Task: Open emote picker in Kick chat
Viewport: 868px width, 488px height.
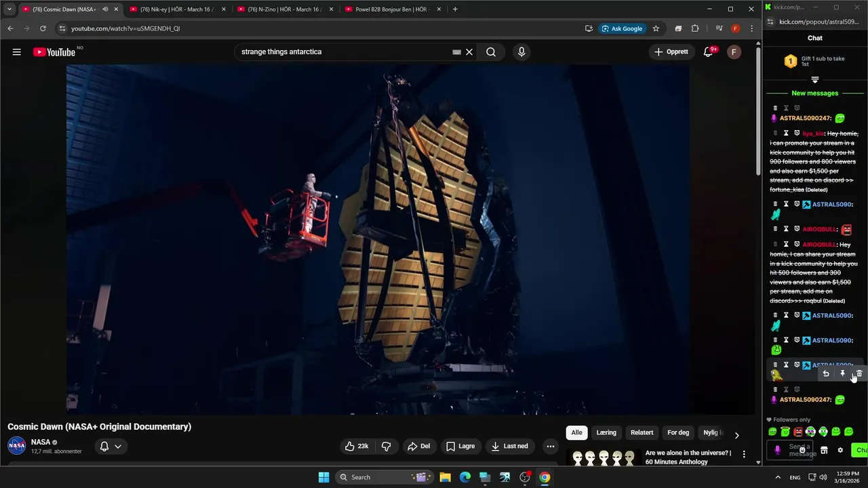Action: (802, 450)
